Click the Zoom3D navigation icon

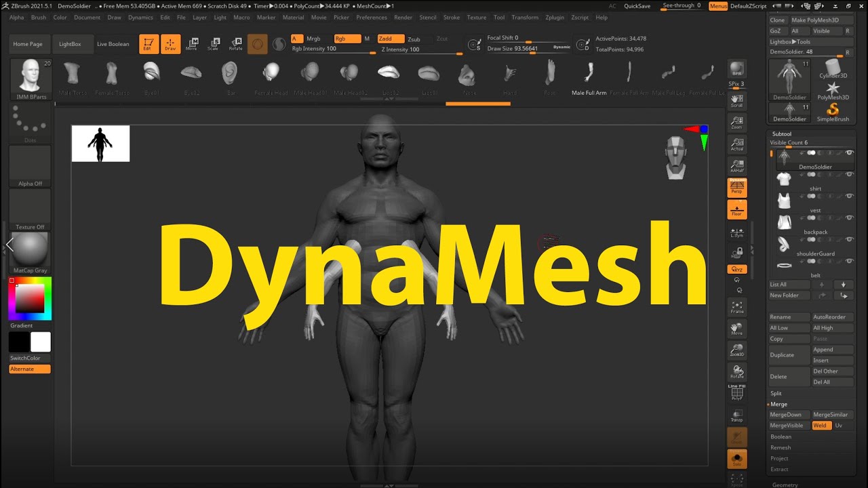(x=737, y=350)
